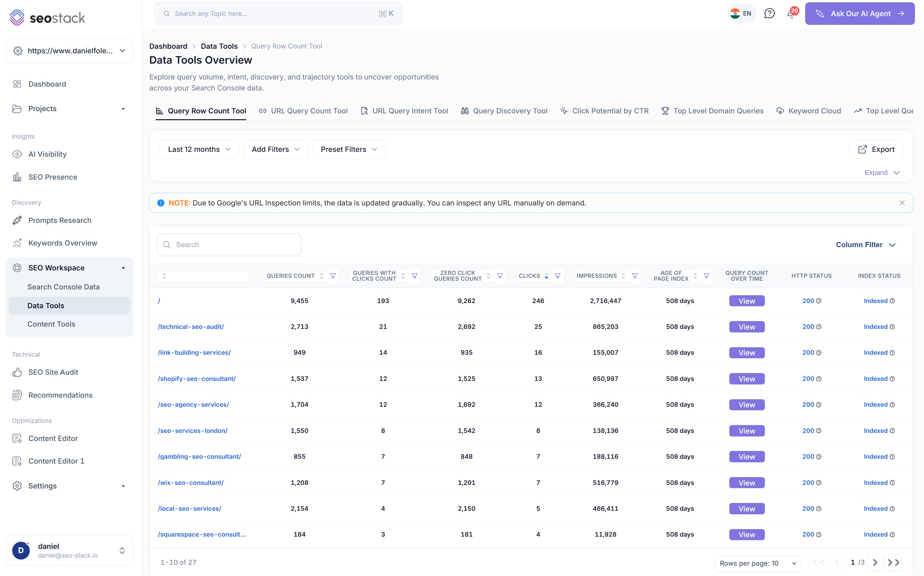Click filter icon in Queries Count column
Image resolution: width=924 pixels, height=576 pixels.
tap(333, 276)
